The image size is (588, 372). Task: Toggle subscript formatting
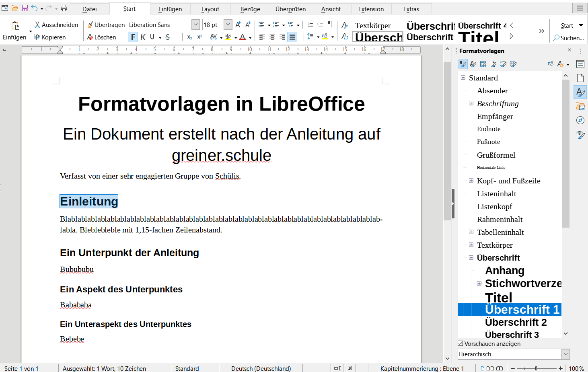[x=190, y=37]
